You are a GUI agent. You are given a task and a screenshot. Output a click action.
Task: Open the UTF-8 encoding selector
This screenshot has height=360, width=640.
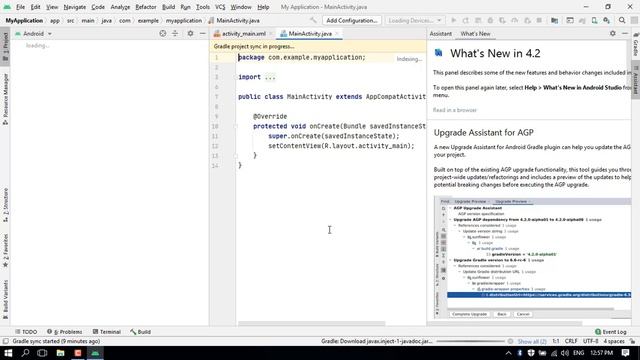590,341
